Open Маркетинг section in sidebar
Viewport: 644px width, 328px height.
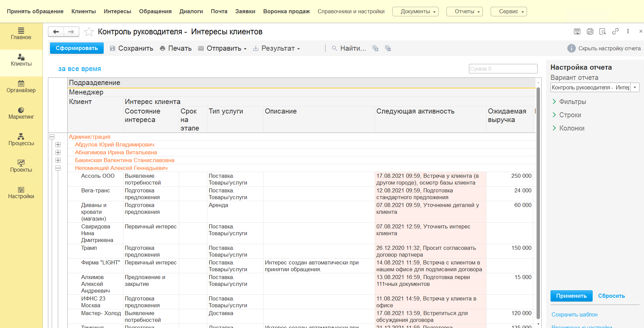click(21, 113)
